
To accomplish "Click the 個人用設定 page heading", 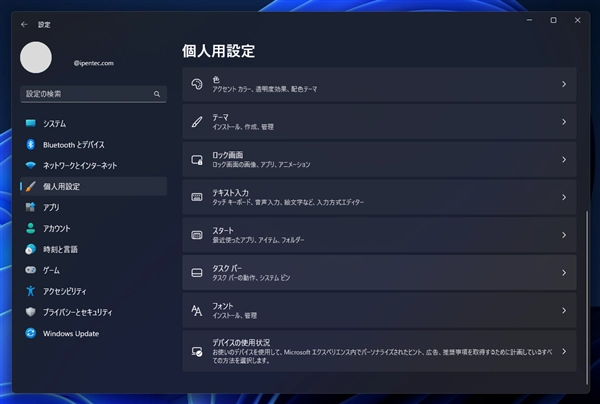I will tap(218, 51).
